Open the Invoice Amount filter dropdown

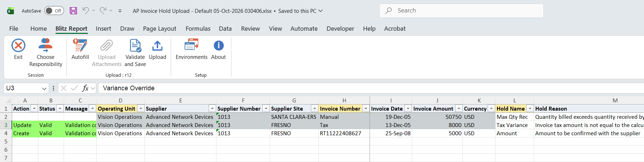click(459, 108)
